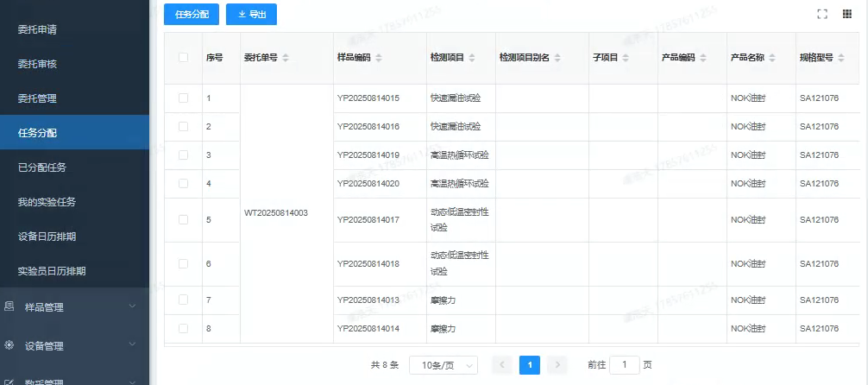Click the 任务分配 button
Image resolution: width=868 pixels, height=385 pixels.
(192, 15)
